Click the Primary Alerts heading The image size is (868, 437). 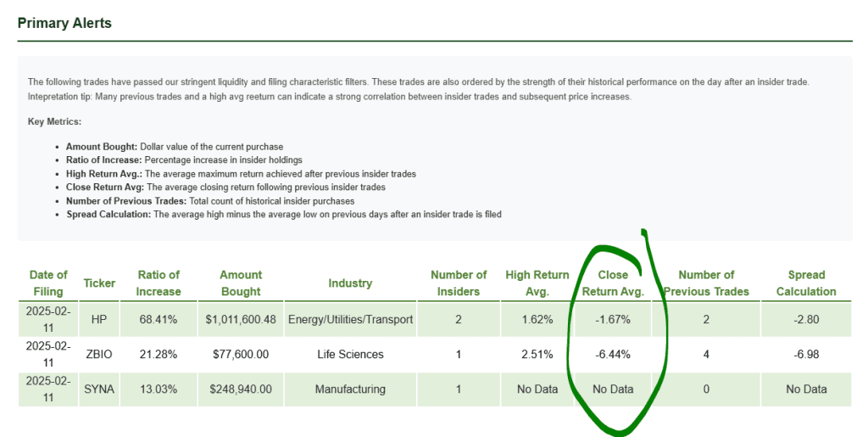point(64,23)
